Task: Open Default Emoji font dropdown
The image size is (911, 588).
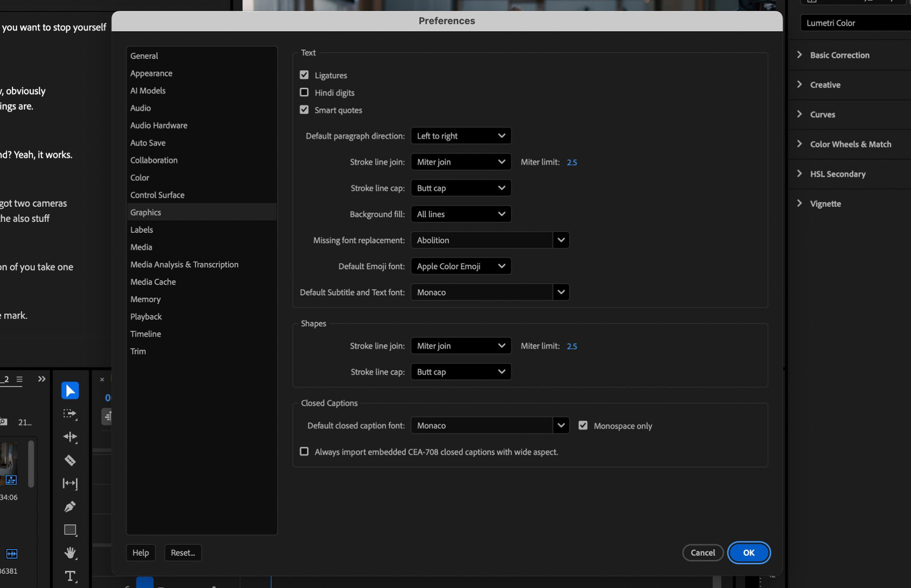Action: click(461, 266)
